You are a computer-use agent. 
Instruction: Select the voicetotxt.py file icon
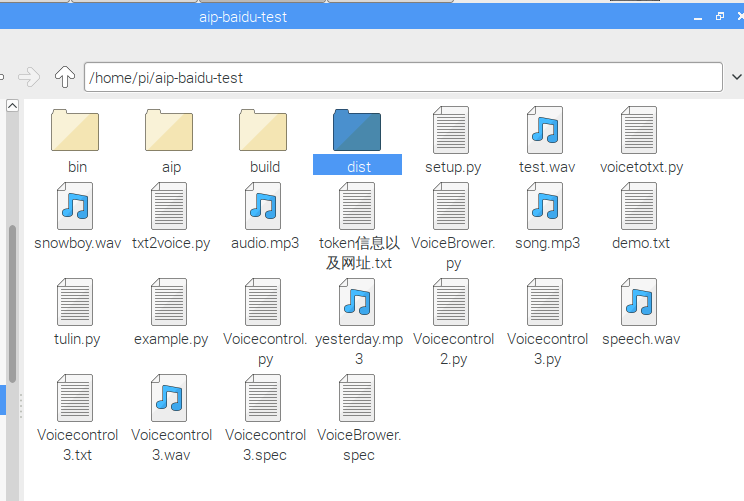tap(639, 130)
